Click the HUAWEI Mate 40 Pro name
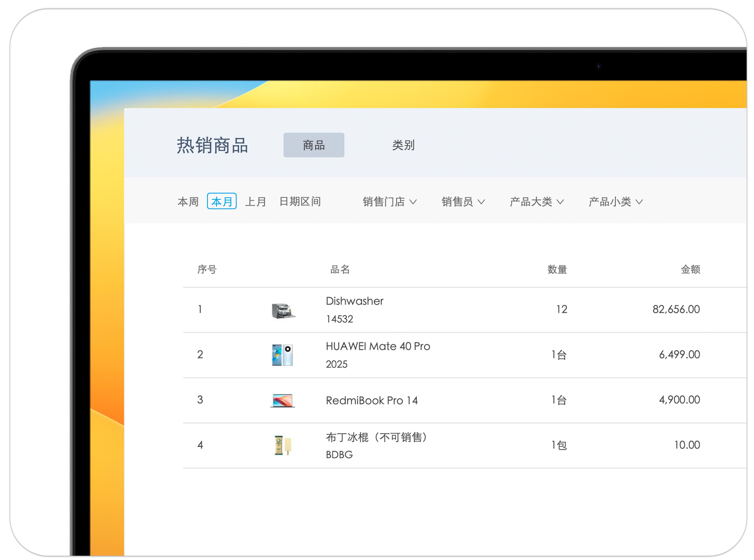 (378, 346)
